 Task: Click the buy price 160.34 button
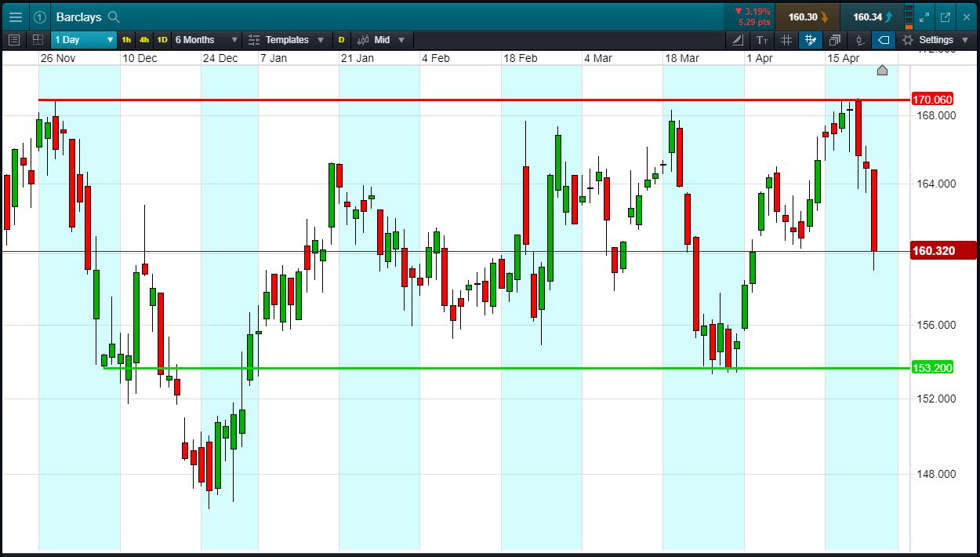pyautogui.click(x=872, y=16)
